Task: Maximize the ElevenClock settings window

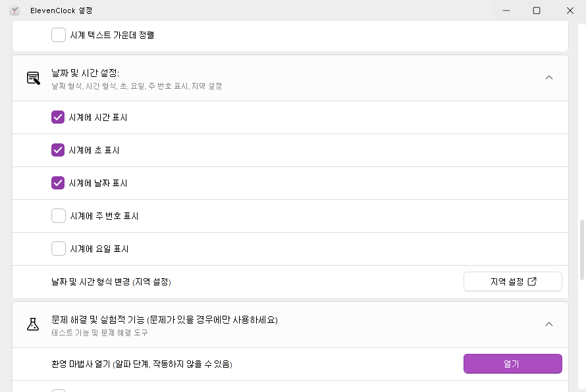Action: point(537,11)
